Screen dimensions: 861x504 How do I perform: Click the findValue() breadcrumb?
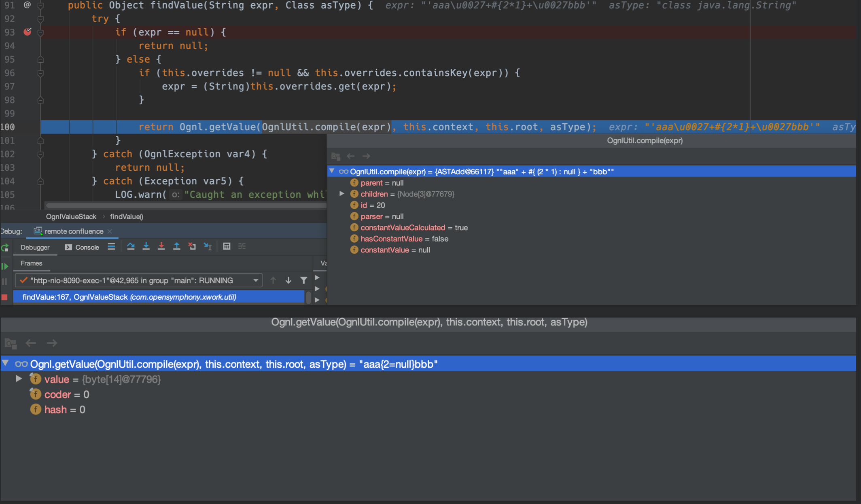pyautogui.click(x=127, y=216)
